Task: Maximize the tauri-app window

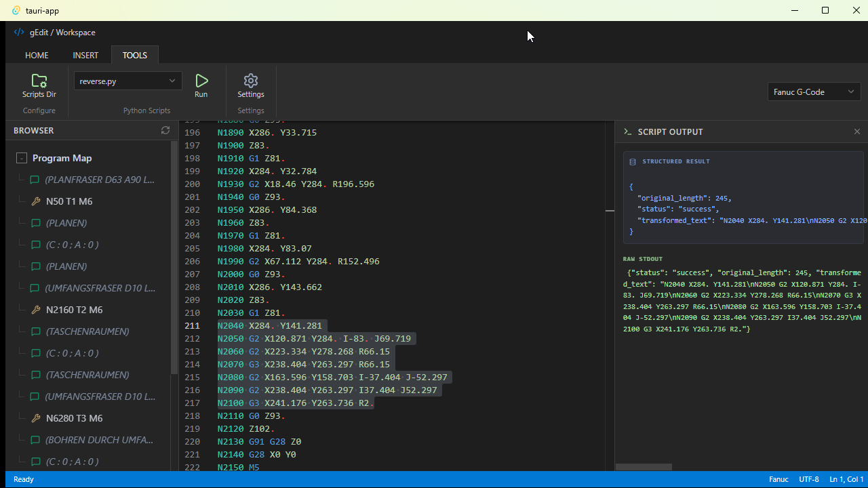Action: (x=825, y=10)
